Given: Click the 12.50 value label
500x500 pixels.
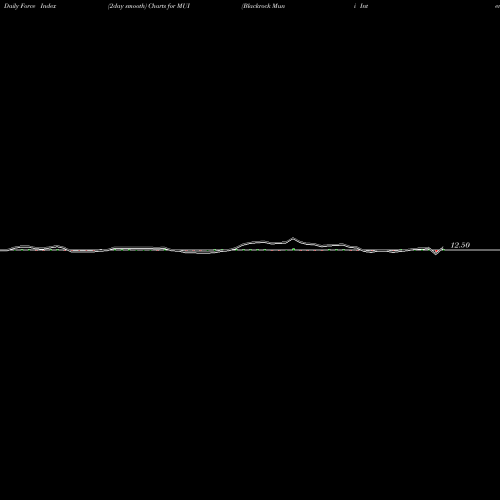Looking at the screenshot, I should point(460,245).
